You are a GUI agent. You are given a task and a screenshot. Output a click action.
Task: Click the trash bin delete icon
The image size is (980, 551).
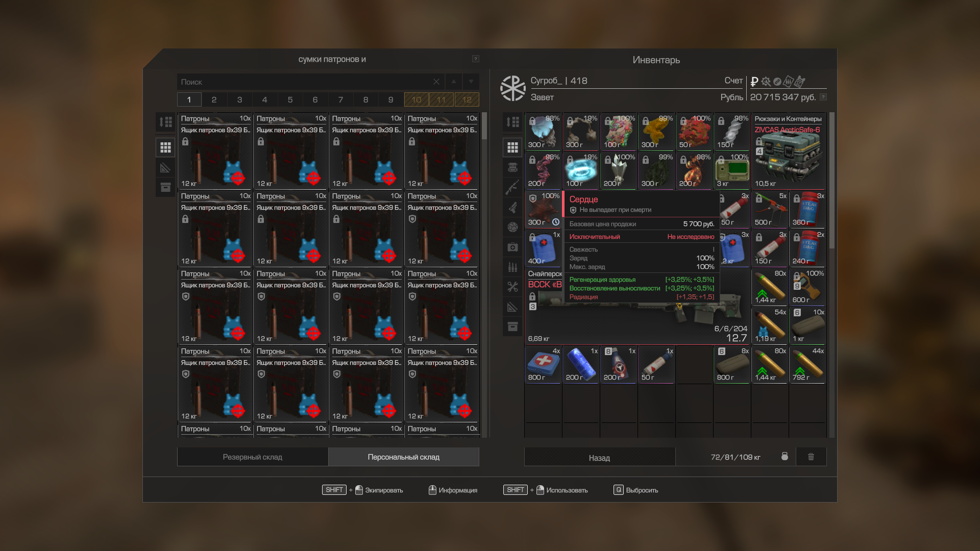[x=811, y=457]
